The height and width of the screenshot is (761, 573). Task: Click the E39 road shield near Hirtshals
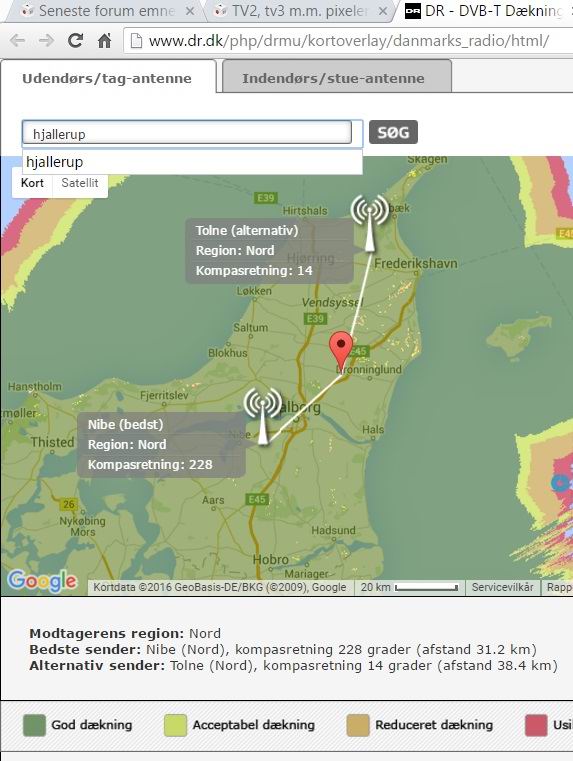click(x=265, y=198)
